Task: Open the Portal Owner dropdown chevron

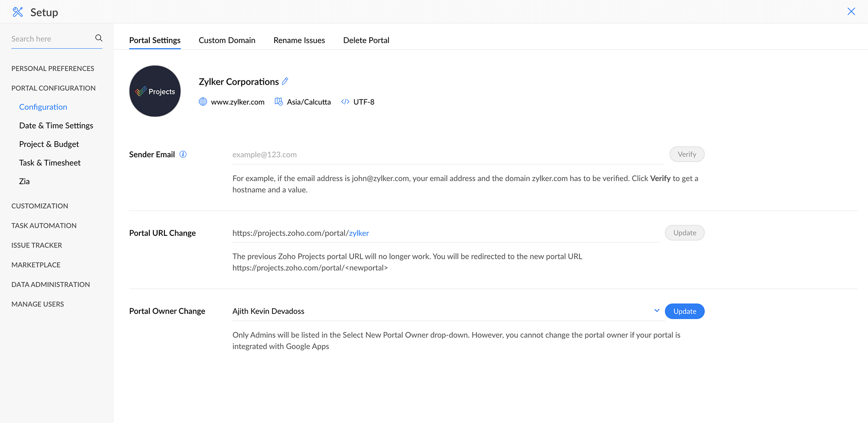Action: tap(657, 311)
